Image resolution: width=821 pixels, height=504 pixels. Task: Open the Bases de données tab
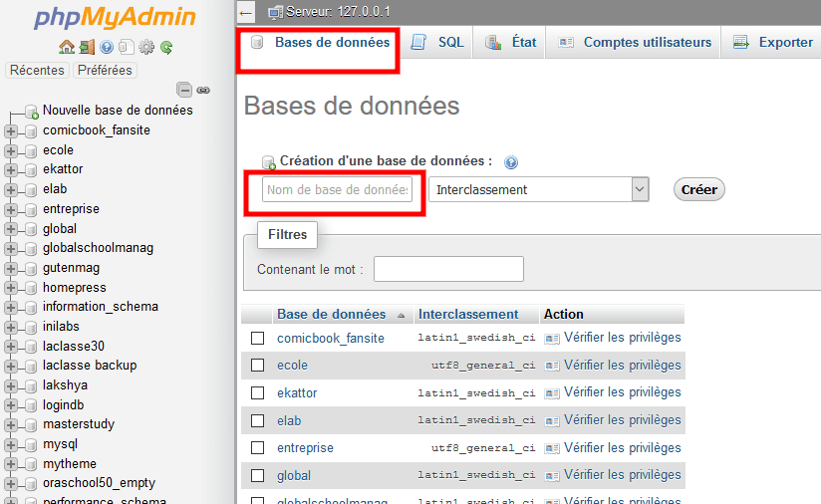point(321,43)
